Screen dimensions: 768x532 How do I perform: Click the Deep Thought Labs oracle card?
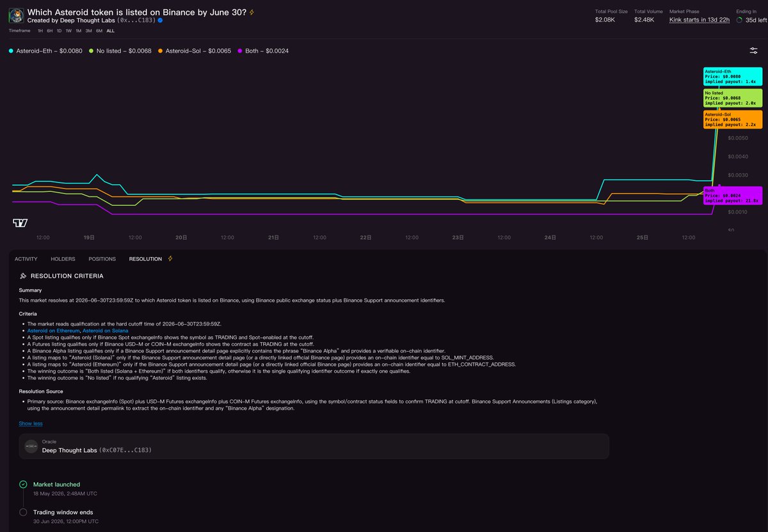click(314, 446)
